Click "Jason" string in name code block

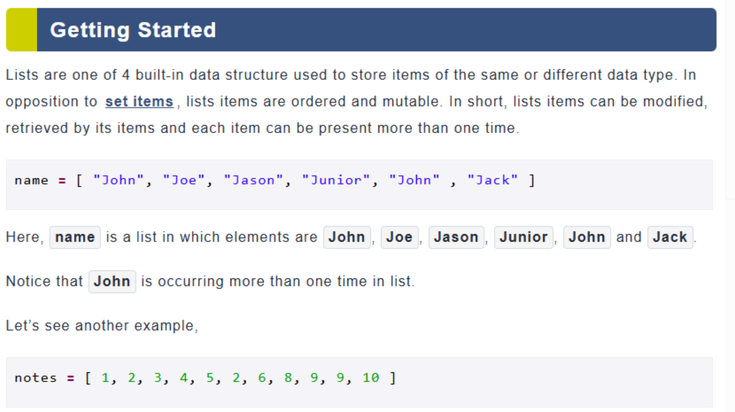[254, 180]
